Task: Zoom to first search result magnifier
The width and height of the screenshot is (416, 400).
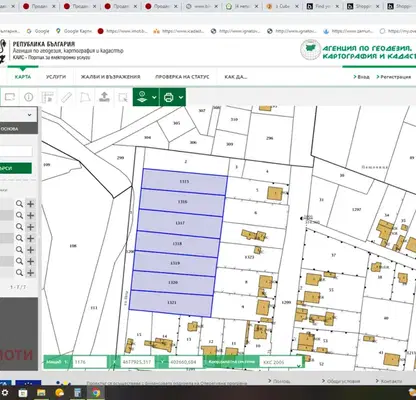Action: click(x=19, y=204)
